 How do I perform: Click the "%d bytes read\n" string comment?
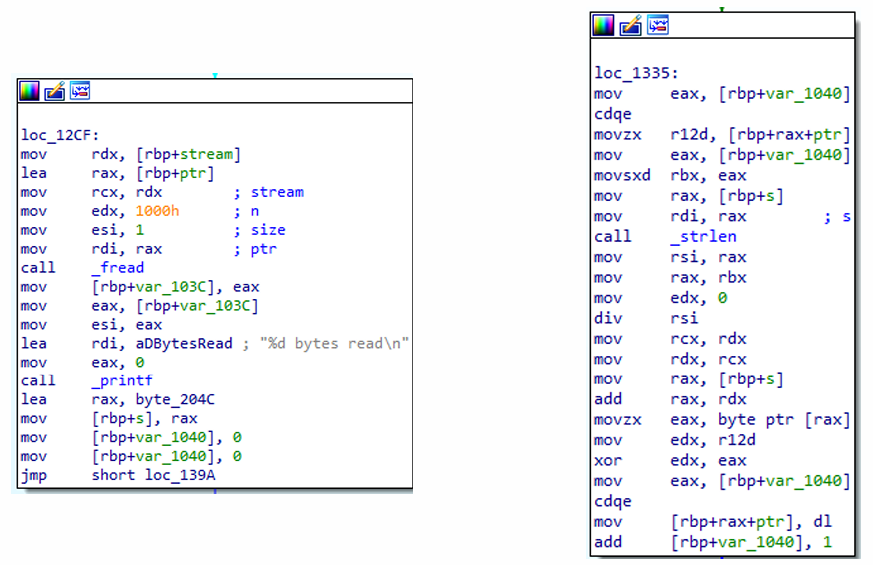click(x=334, y=343)
